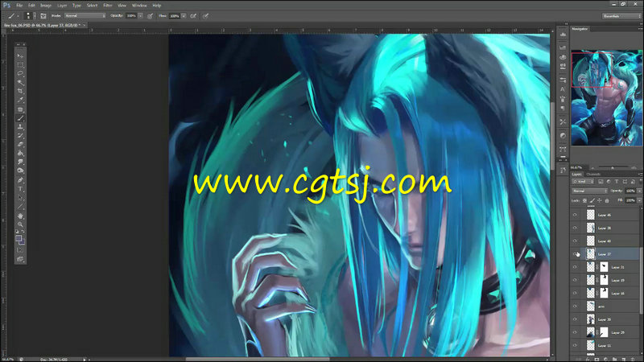
Task: Open the Layer menu
Action: (62, 6)
